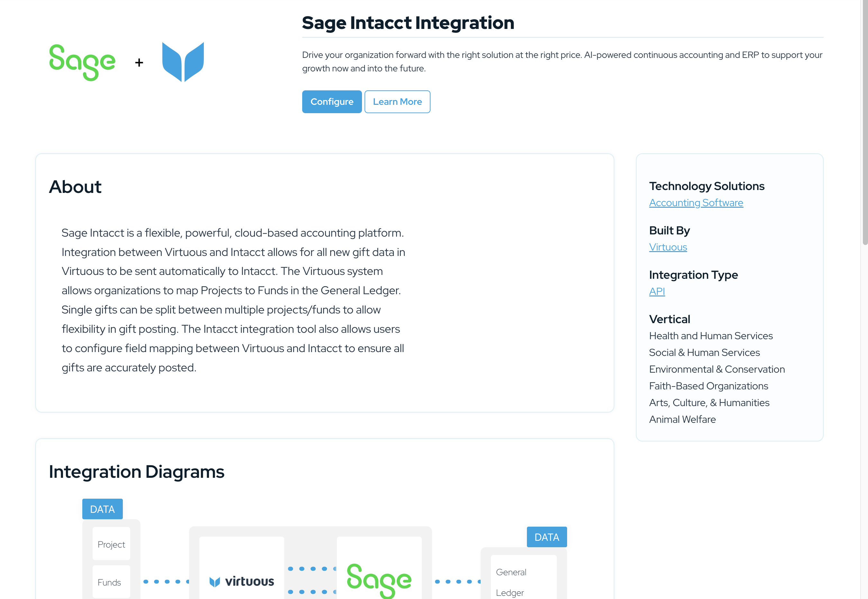The image size is (868, 599).
Task: Click the Integration Diagrams heading
Action: [137, 472]
